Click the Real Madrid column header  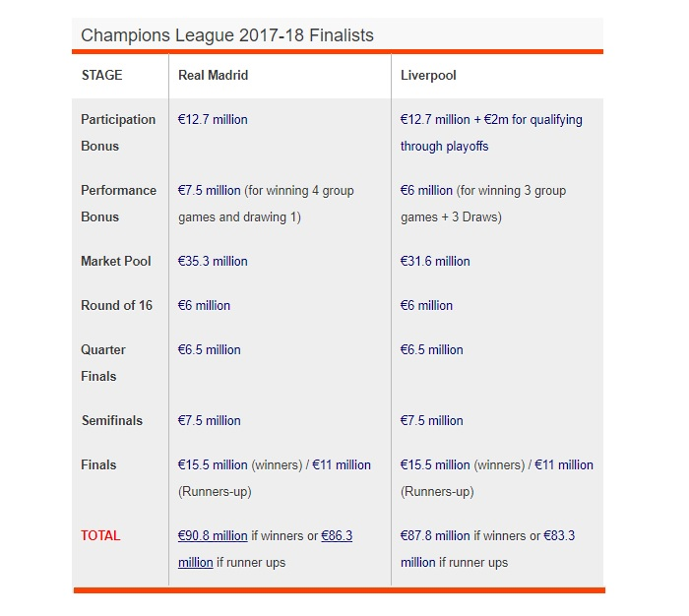(x=214, y=75)
